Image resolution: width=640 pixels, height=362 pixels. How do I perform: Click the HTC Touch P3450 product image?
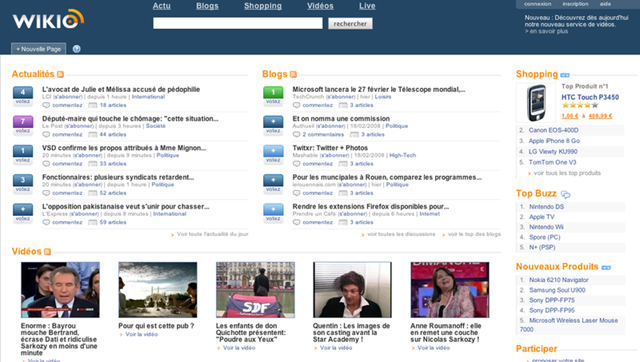pyautogui.click(x=536, y=103)
